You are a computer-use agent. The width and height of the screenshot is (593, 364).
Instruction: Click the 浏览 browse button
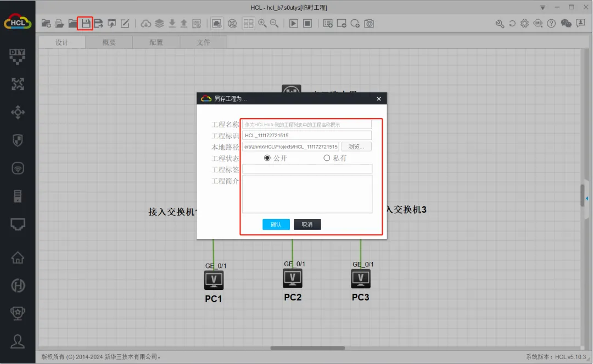pos(356,147)
